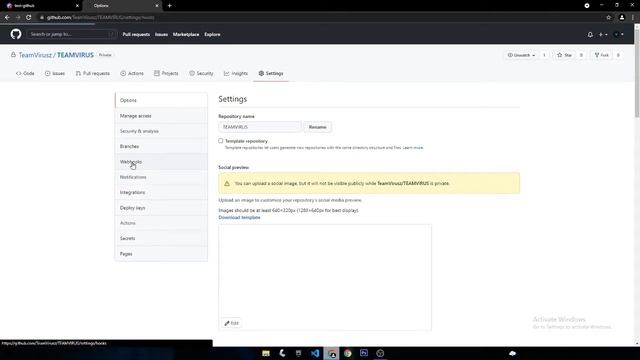Open the TeamViruz owner link
Image resolution: width=640 pixels, height=360 pixels.
tap(35, 55)
